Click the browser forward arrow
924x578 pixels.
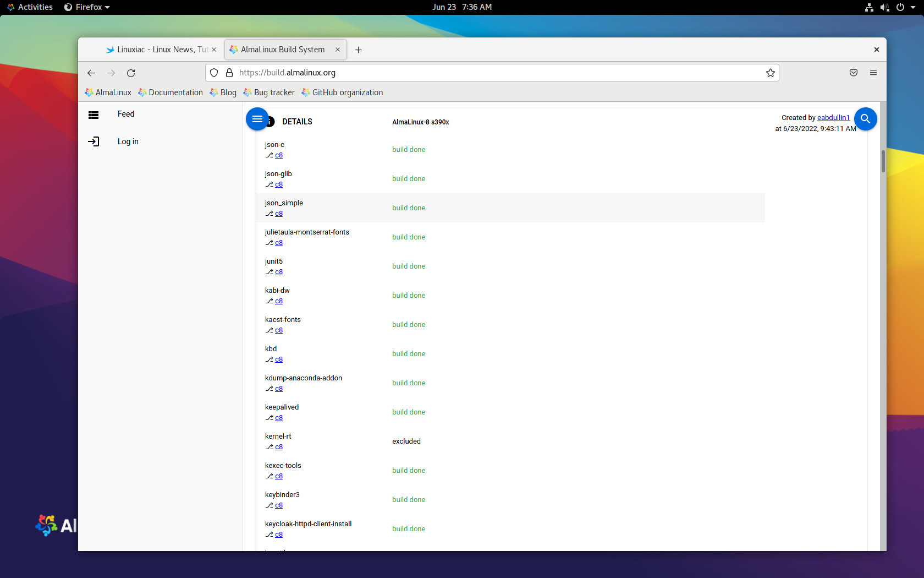111,73
